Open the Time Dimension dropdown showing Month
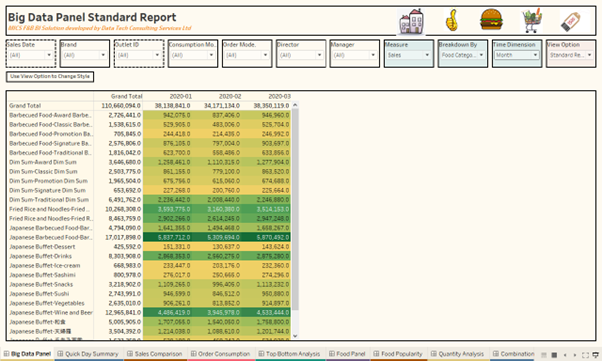The height and width of the screenshot is (361, 602). point(517,55)
